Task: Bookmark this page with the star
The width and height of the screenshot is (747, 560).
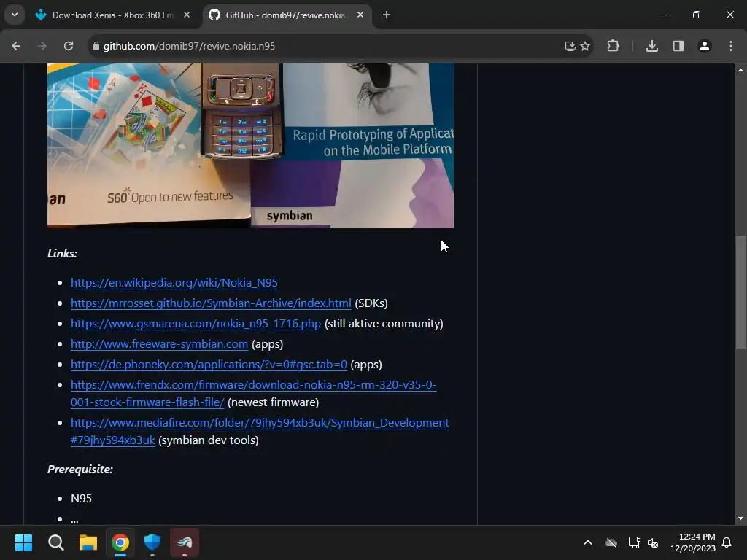Action: point(586,46)
